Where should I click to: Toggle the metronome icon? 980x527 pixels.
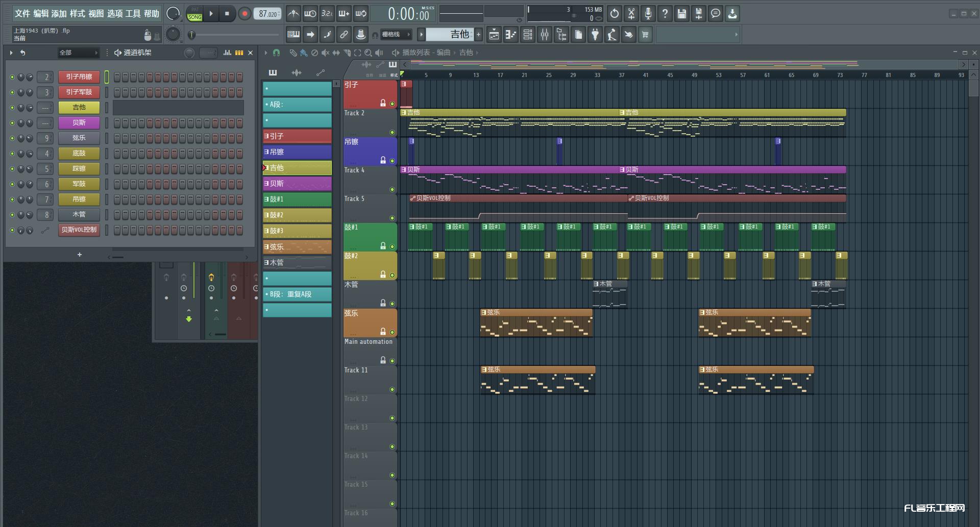293,14
